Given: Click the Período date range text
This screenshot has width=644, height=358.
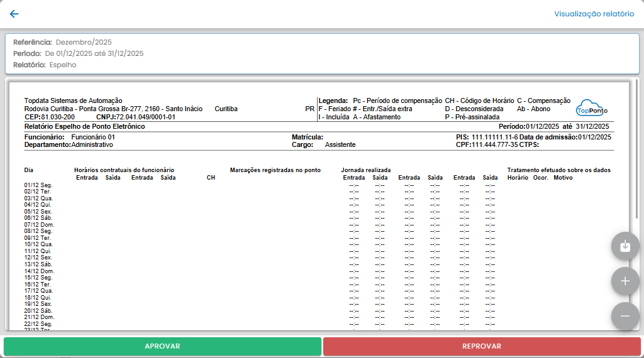Looking at the screenshot, I should point(94,53).
